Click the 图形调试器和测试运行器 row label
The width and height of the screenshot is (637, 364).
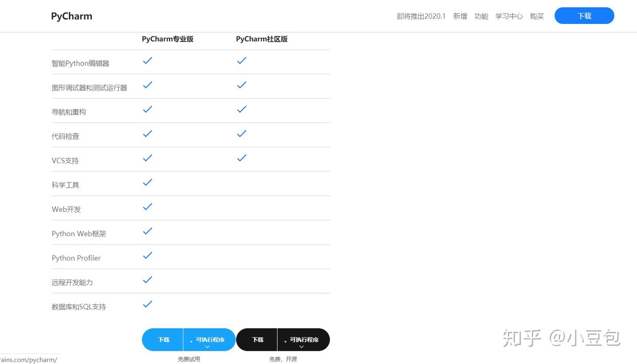click(x=89, y=88)
